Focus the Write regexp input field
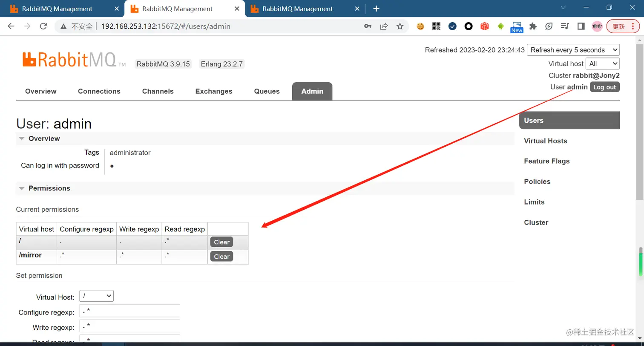 pos(130,326)
